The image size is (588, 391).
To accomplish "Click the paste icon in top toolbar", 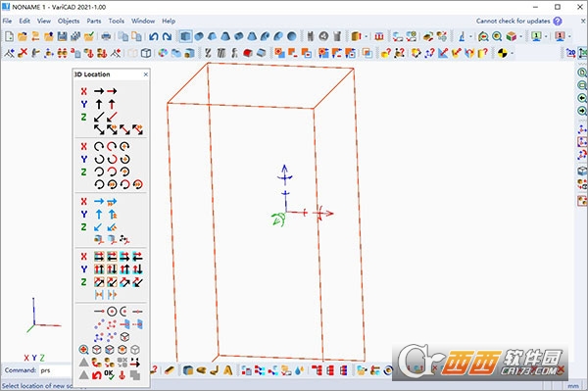I will pyautogui.click(x=136, y=36).
